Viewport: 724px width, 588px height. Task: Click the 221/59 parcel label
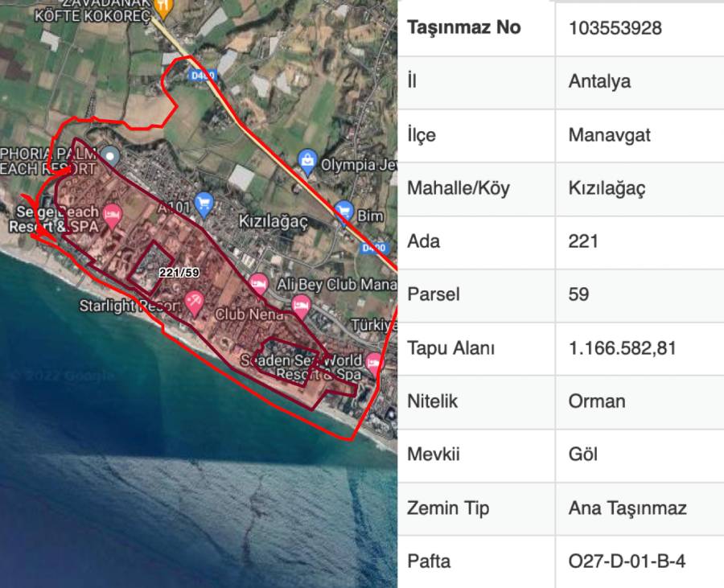(179, 273)
